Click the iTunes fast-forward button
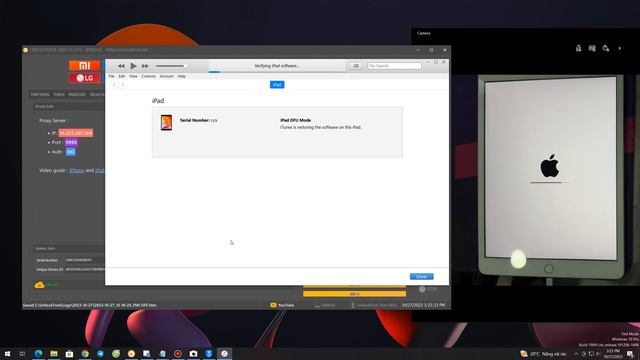 click(145, 66)
